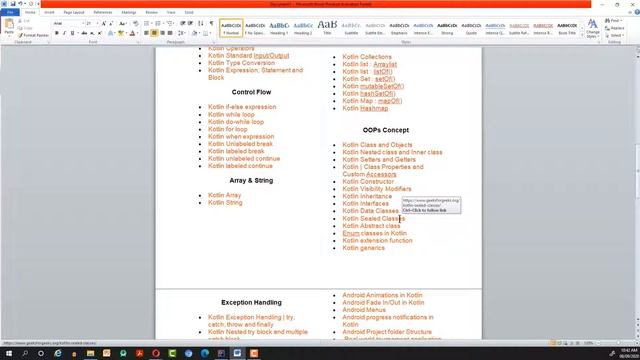Open the Change Case dropdown

pyautogui.click(x=122, y=24)
